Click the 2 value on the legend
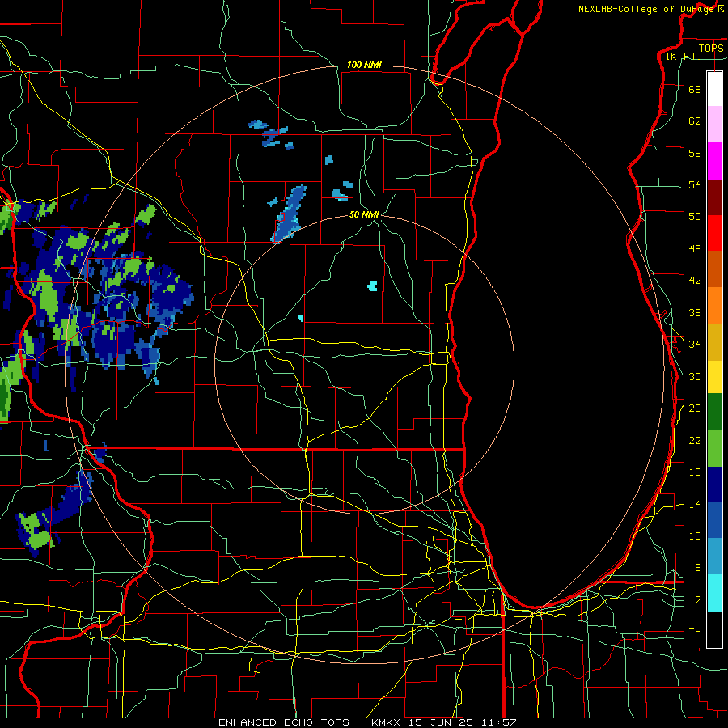This screenshot has height=728, width=728. pyautogui.click(x=698, y=600)
